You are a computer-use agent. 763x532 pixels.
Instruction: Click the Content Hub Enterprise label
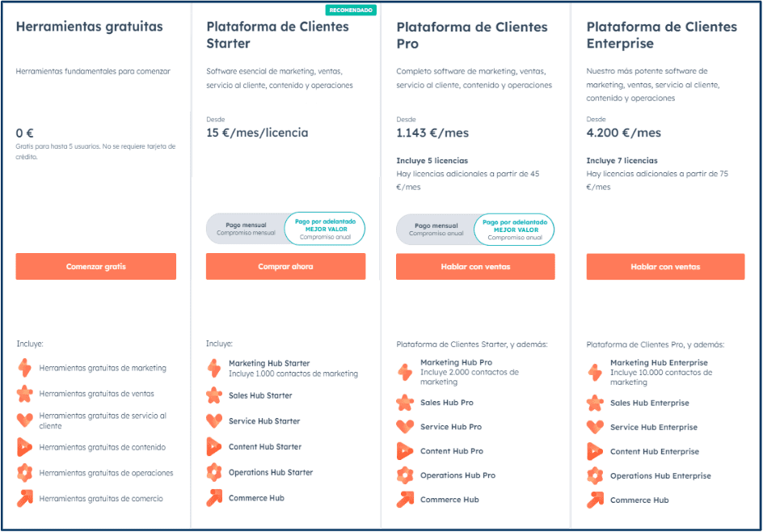655,452
